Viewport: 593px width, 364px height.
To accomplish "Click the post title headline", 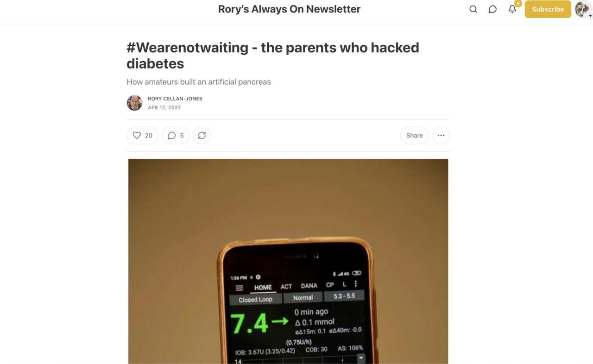I will coord(273,55).
